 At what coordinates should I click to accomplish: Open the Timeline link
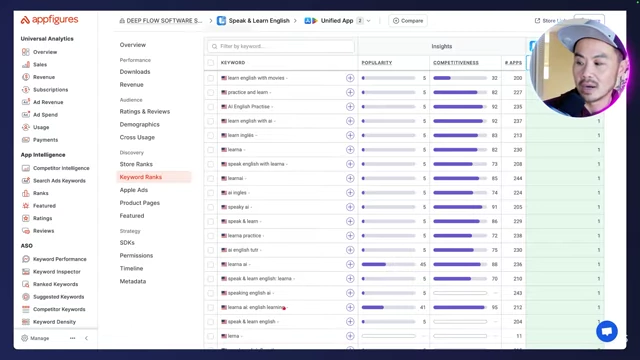tap(131, 269)
